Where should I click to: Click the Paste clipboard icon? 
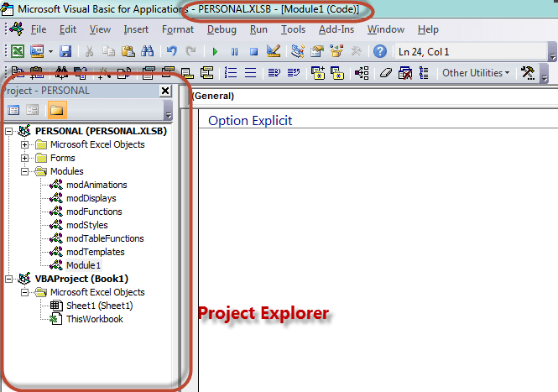pos(128,52)
